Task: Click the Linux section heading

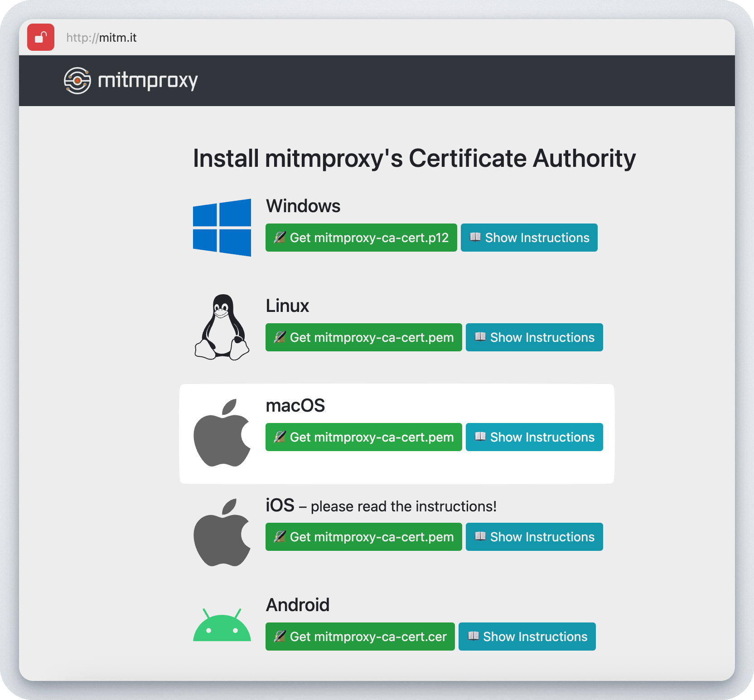Action: [x=287, y=306]
